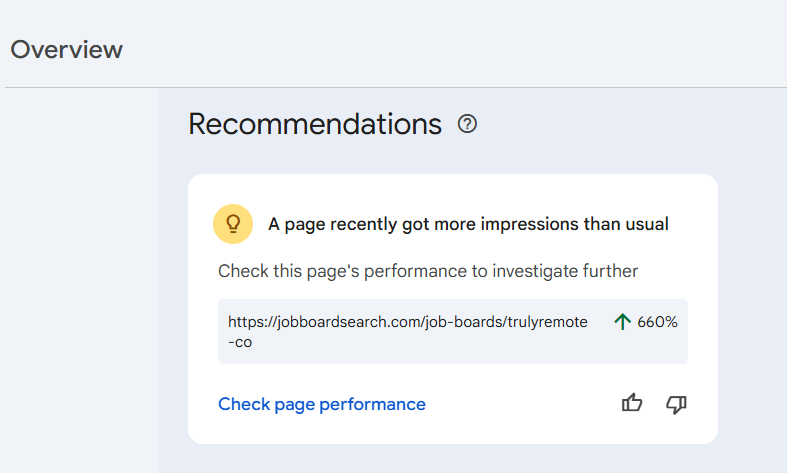The height and width of the screenshot is (473, 787).
Task: Click empty space right of the recommendation card
Action: point(752,300)
